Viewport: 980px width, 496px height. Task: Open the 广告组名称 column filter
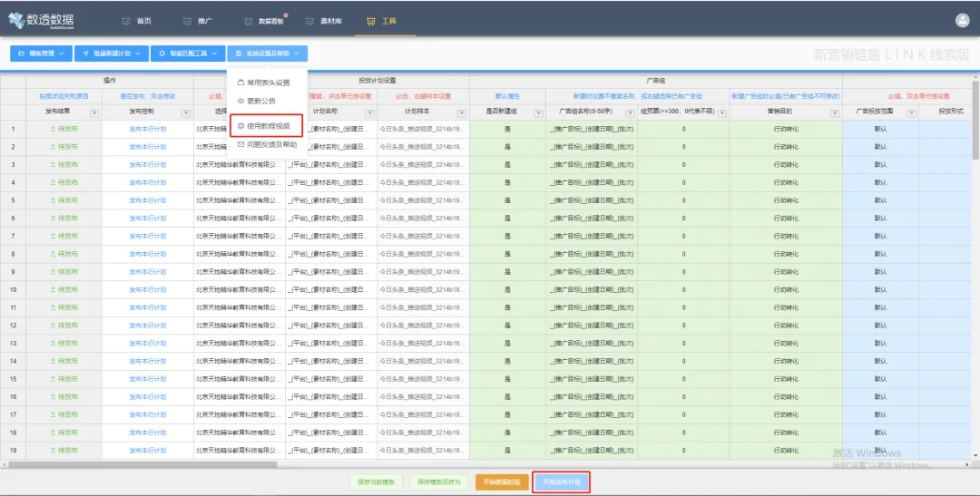pyautogui.click(x=630, y=113)
